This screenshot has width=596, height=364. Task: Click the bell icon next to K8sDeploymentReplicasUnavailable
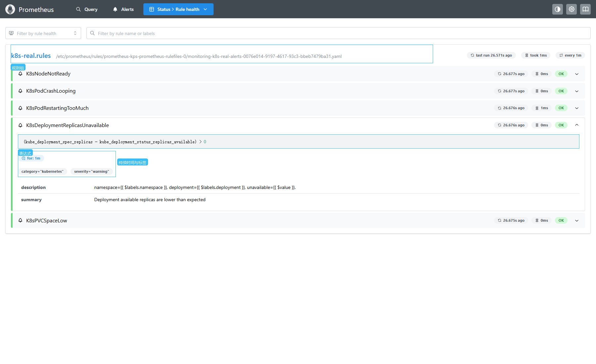[21, 125]
